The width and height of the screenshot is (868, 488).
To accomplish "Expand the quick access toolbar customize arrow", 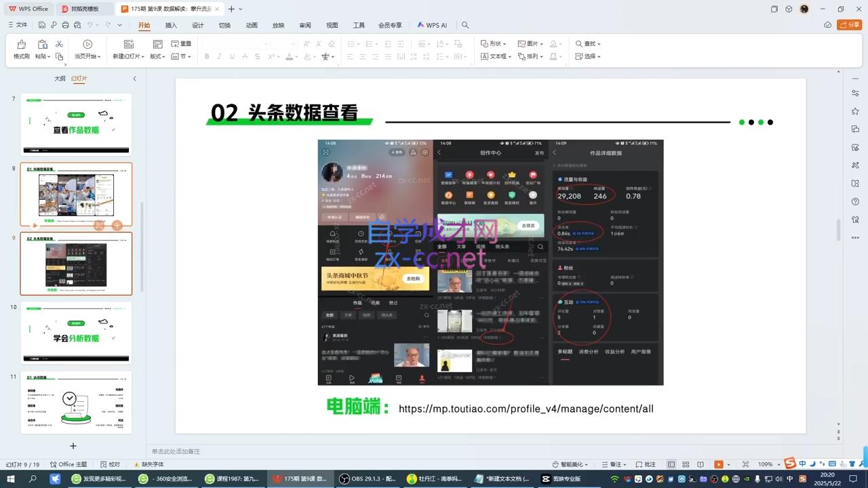I will (x=120, y=25).
